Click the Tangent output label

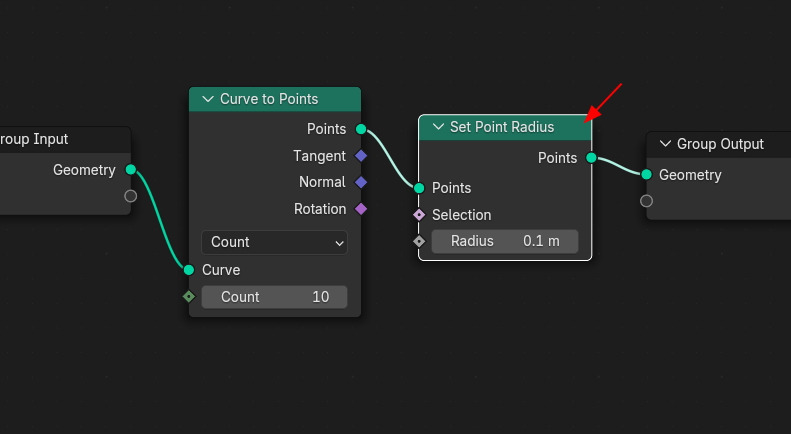[319, 156]
